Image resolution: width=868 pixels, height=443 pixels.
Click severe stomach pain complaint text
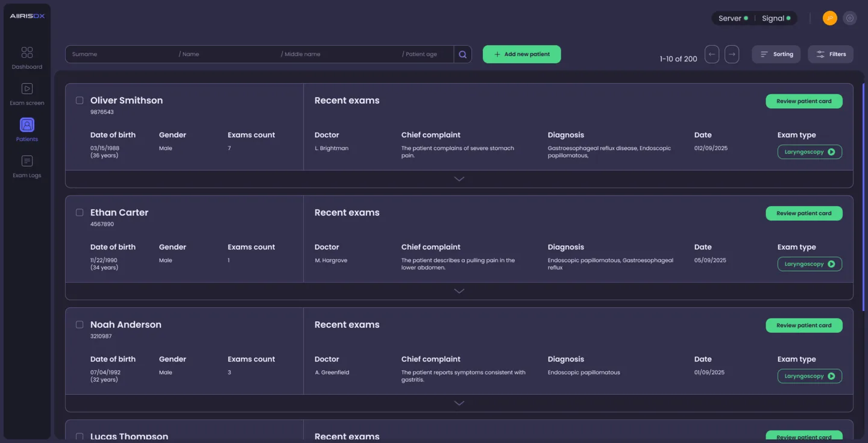click(x=458, y=152)
